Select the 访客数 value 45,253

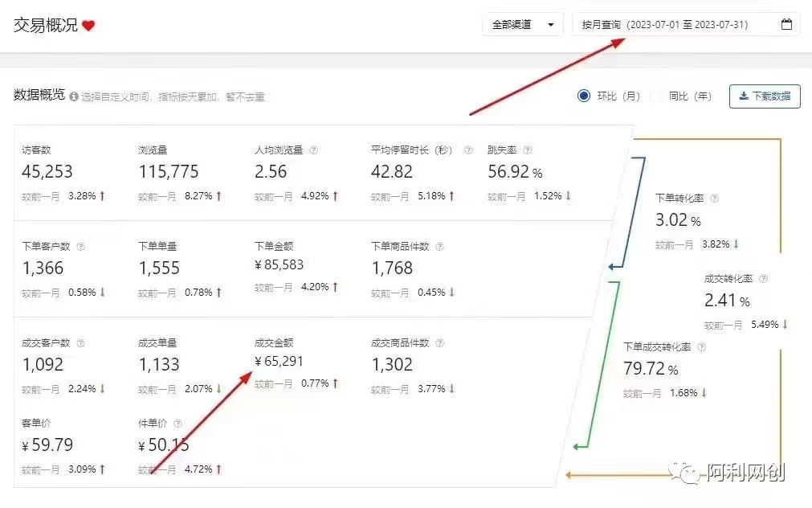(47, 171)
